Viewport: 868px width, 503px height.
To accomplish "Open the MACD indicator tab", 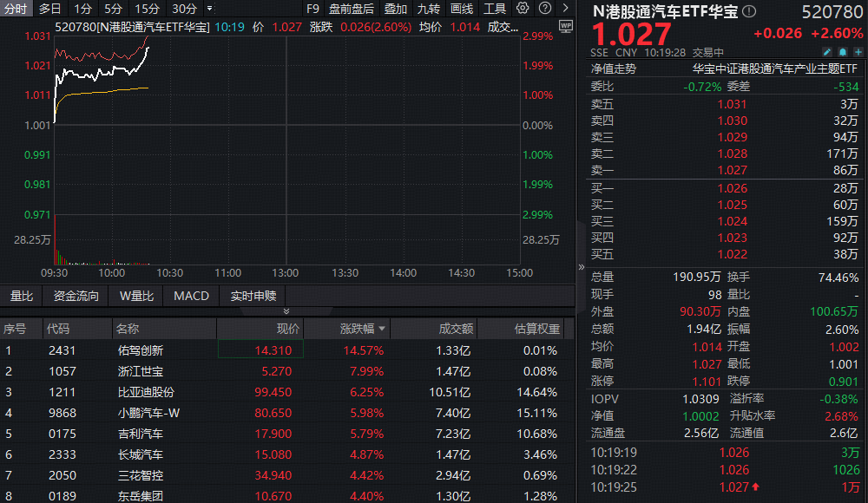I will (x=191, y=296).
